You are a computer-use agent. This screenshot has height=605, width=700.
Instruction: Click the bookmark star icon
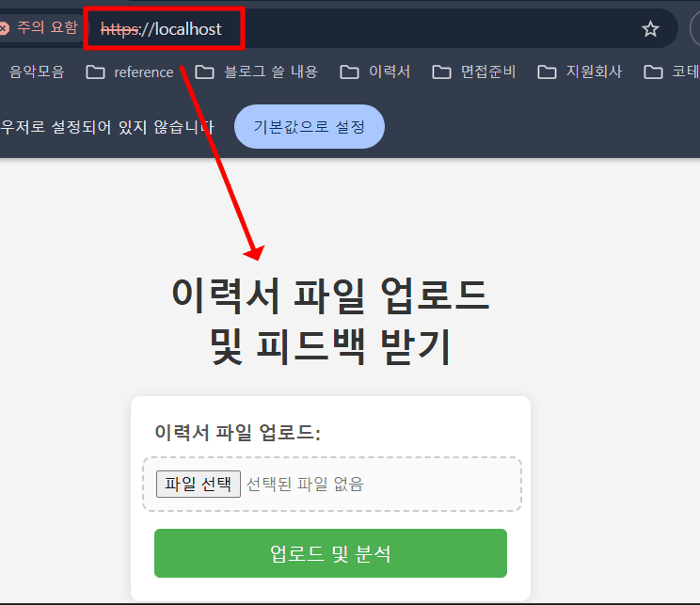pyautogui.click(x=650, y=29)
